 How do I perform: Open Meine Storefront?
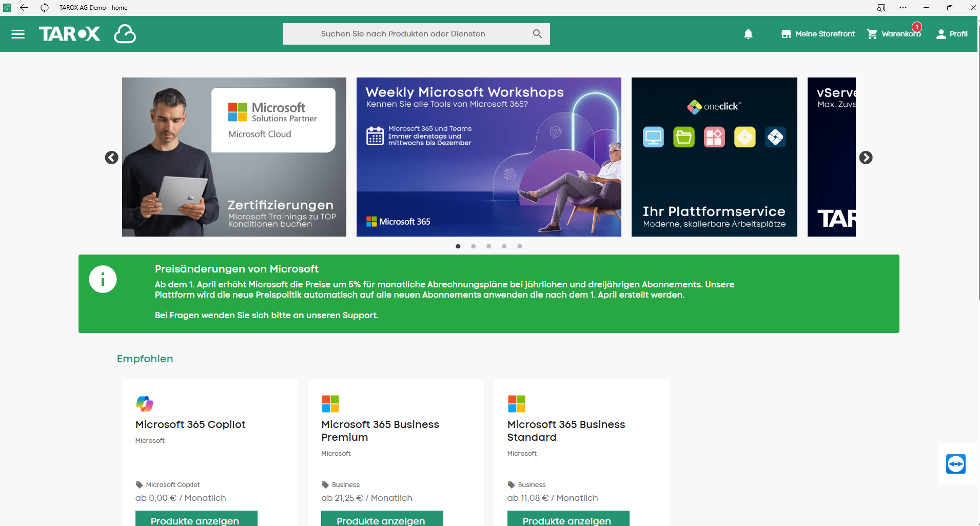tap(818, 34)
